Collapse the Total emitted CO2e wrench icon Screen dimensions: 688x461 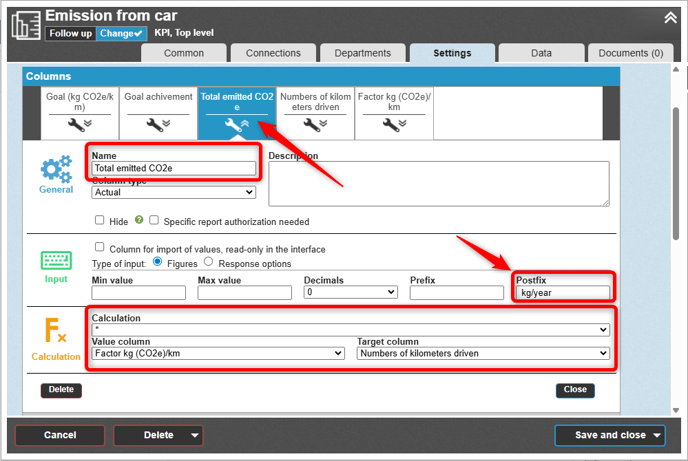point(236,125)
